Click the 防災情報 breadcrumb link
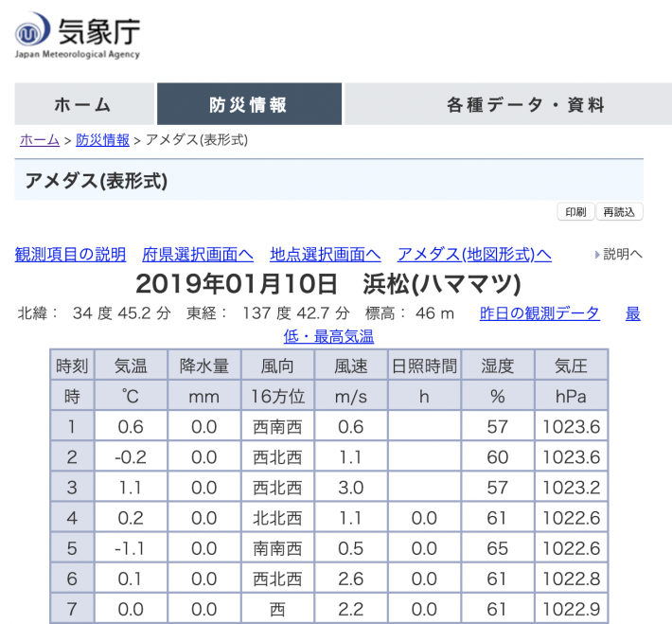This screenshot has height=624, width=672. click(x=102, y=140)
